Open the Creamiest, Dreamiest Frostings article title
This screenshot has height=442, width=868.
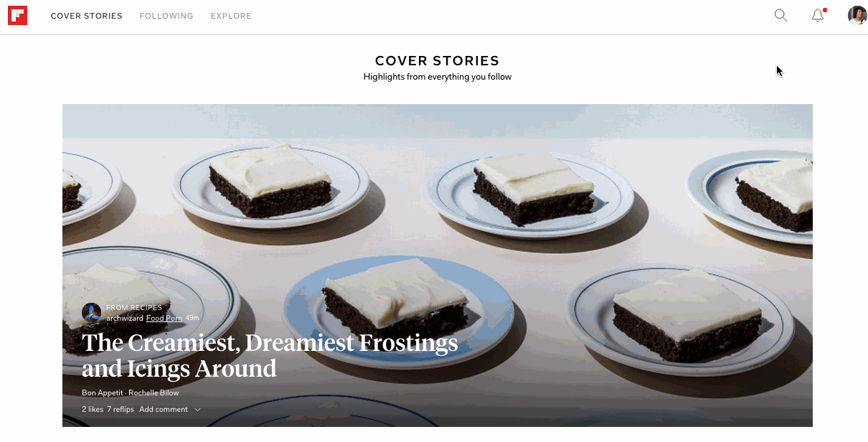pos(270,355)
